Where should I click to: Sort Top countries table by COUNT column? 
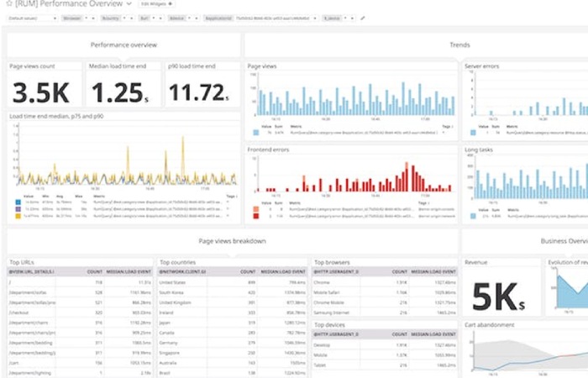click(x=248, y=271)
